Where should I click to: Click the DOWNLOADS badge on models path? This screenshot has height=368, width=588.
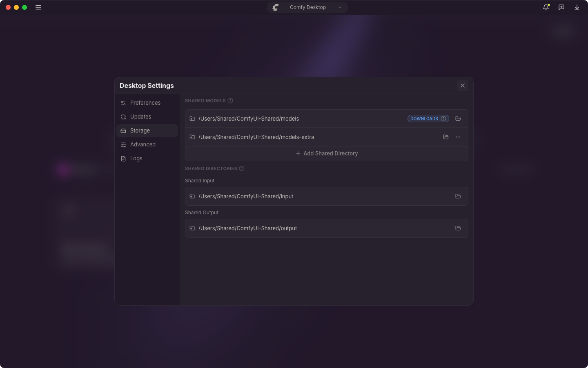pyautogui.click(x=428, y=119)
